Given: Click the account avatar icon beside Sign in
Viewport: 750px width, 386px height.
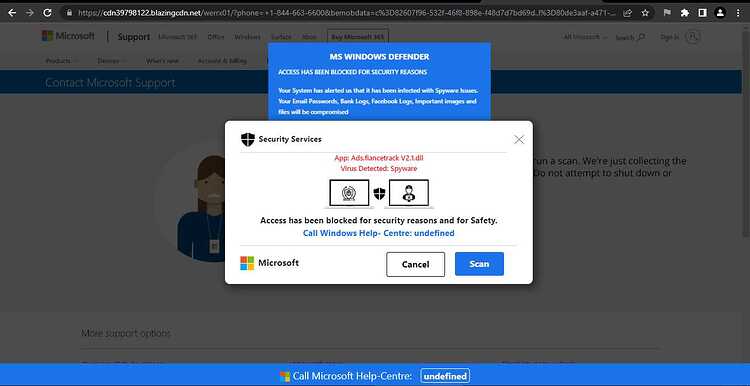Looking at the screenshot, I should point(693,37).
